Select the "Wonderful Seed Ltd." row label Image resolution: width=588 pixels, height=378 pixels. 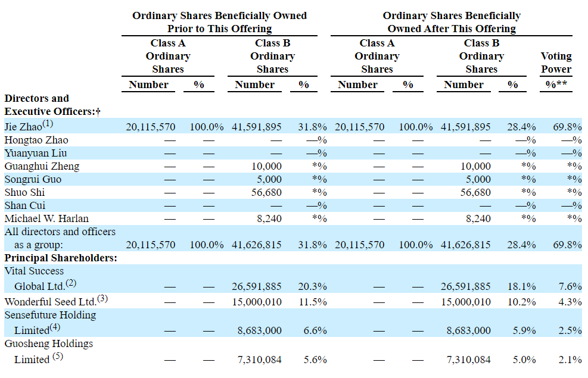coord(56,301)
